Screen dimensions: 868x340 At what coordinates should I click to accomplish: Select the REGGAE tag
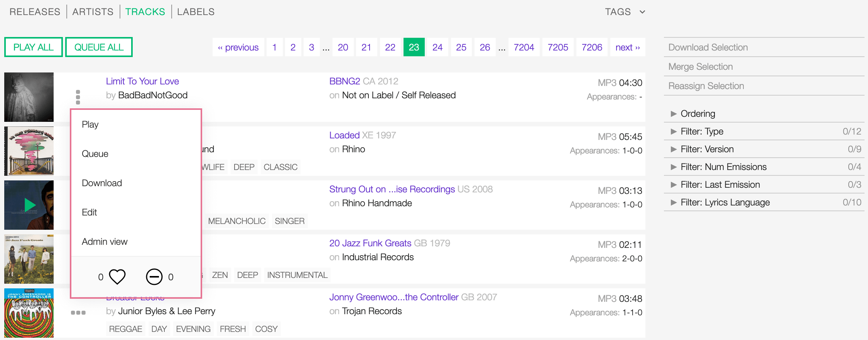[x=125, y=329]
